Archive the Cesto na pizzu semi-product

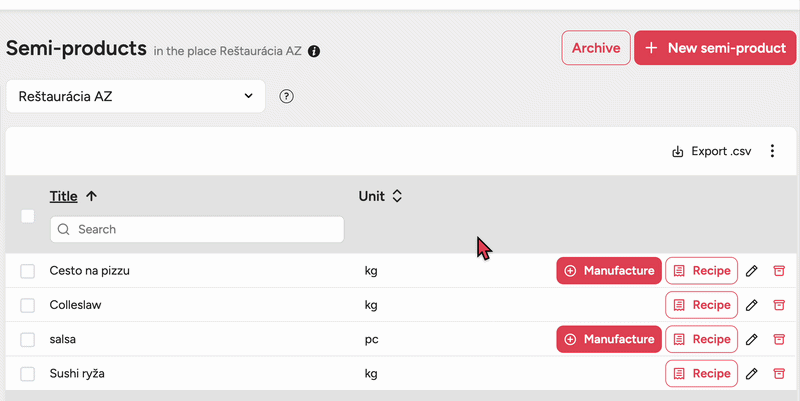coord(779,271)
